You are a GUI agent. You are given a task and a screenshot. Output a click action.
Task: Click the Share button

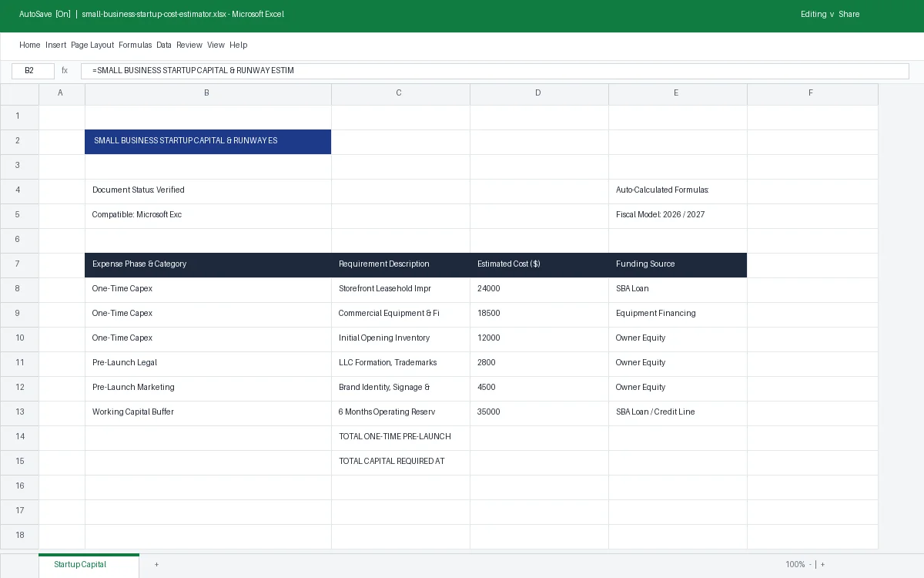point(849,14)
